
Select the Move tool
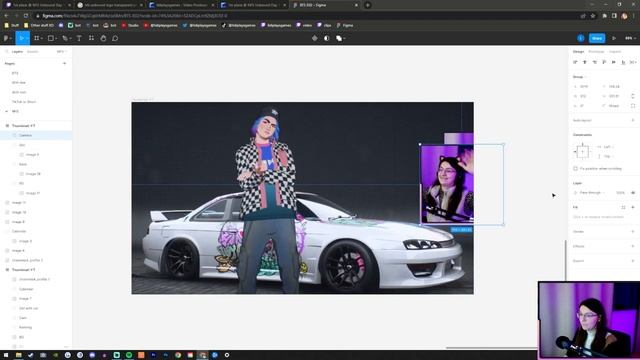(x=21, y=38)
